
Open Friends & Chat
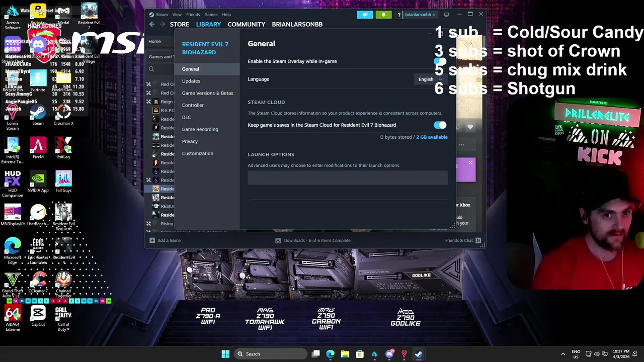pyautogui.click(x=463, y=240)
